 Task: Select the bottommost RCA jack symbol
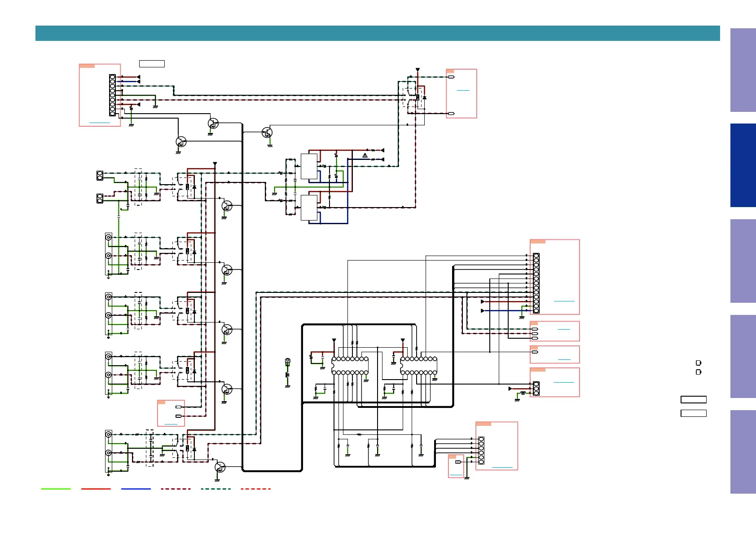click(108, 453)
